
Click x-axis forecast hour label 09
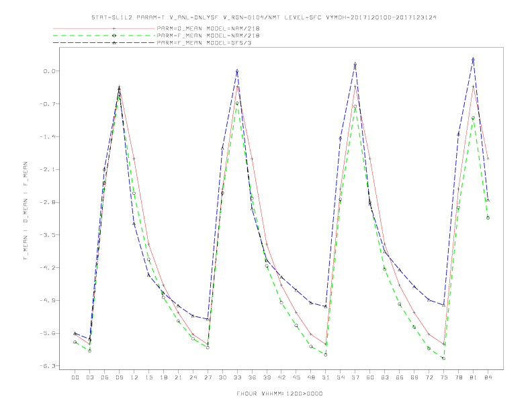(x=119, y=377)
